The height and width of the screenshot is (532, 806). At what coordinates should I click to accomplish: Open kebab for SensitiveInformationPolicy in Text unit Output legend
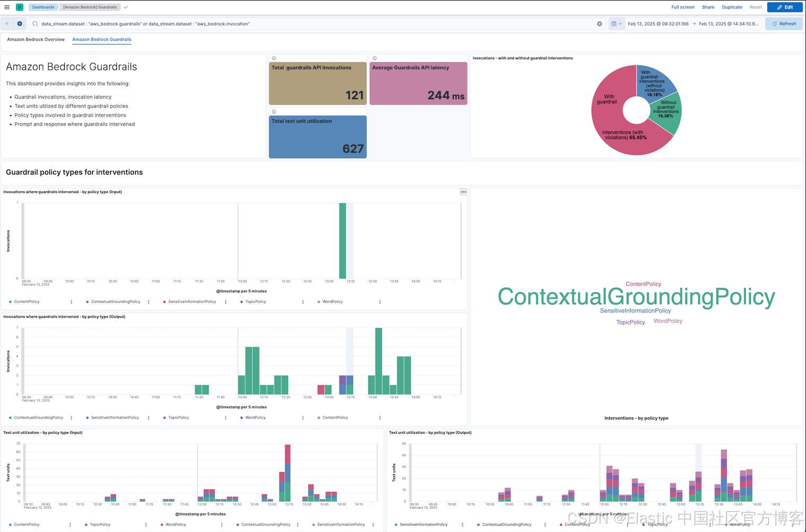click(x=462, y=525)
